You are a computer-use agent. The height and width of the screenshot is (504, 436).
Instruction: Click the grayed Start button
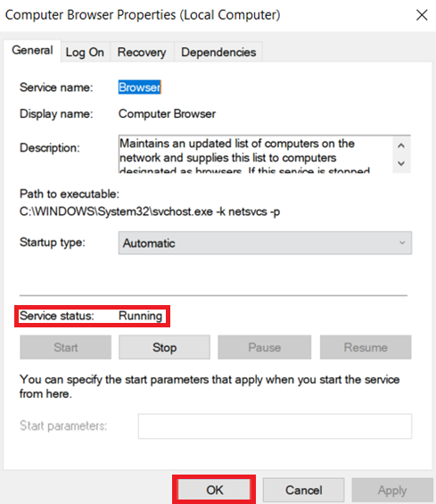point(66,347)
